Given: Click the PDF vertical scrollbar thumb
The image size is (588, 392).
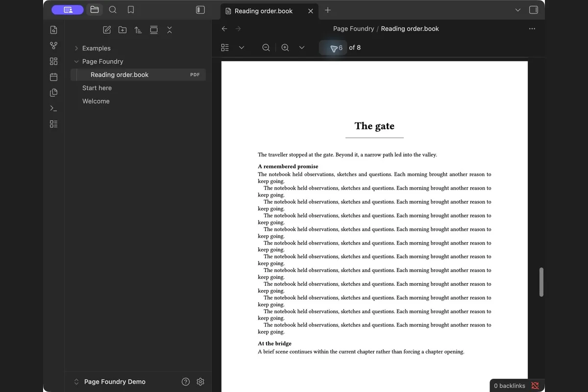Looking at the screenshot, I should [541, 282].
